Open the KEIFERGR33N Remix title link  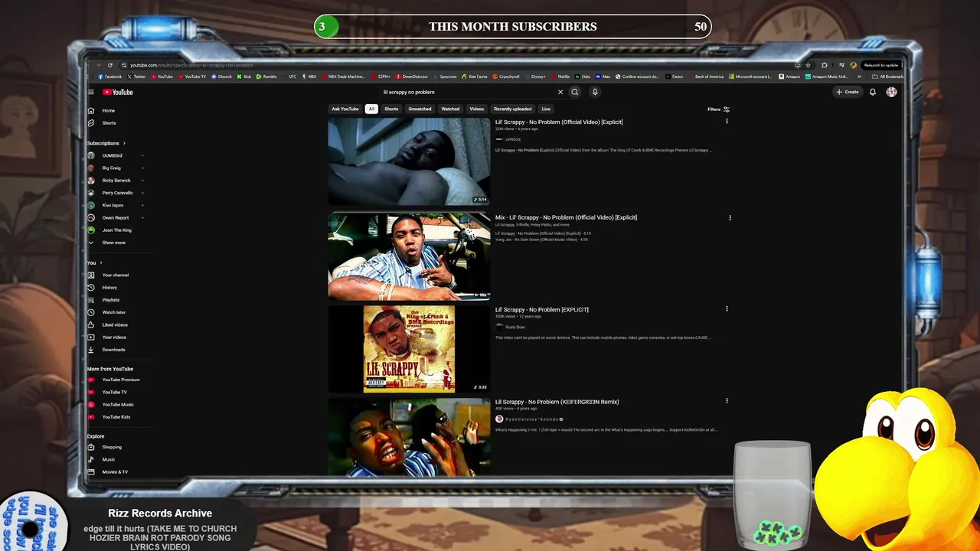pos(557,402)
